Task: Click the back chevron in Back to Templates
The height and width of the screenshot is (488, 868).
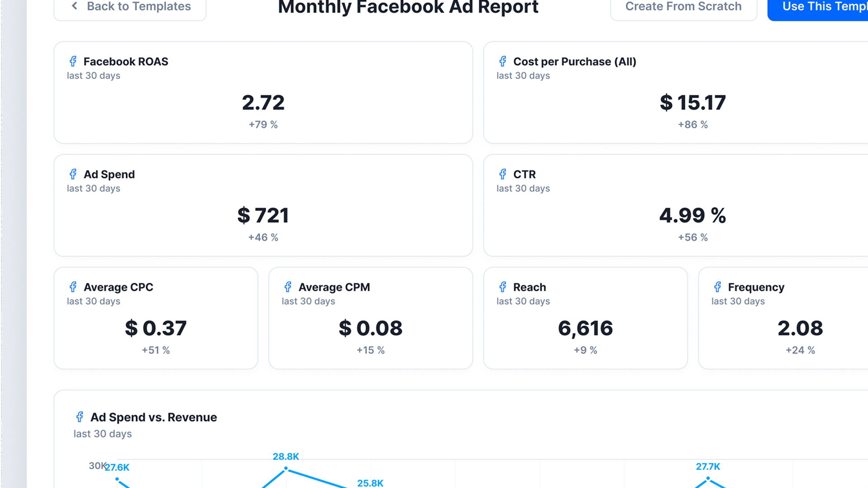Action: (75, 6)
